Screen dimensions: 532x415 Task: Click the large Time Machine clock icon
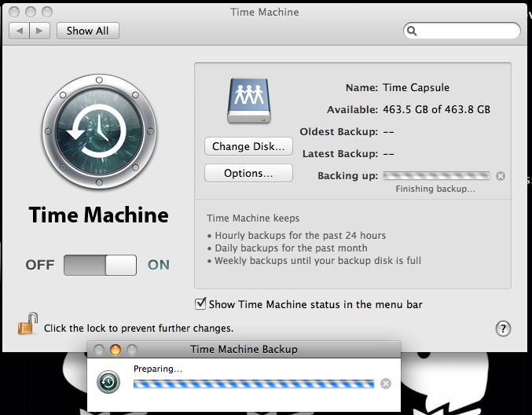[99, 131]
